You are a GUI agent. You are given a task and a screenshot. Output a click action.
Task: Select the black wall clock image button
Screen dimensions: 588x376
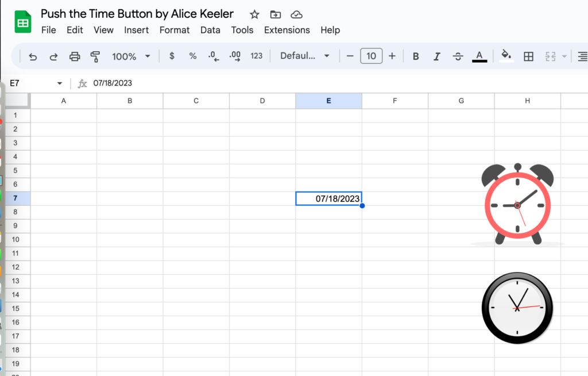point(517,308)
